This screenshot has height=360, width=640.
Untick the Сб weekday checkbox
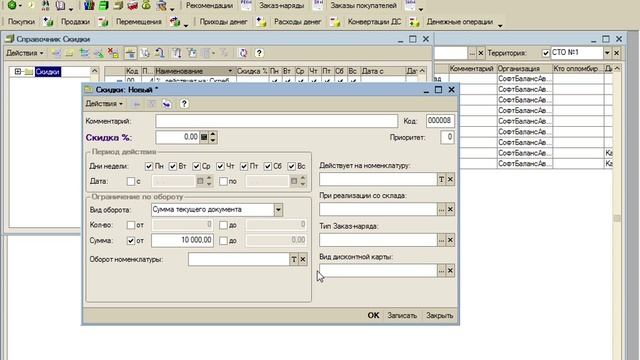[268, 167]
